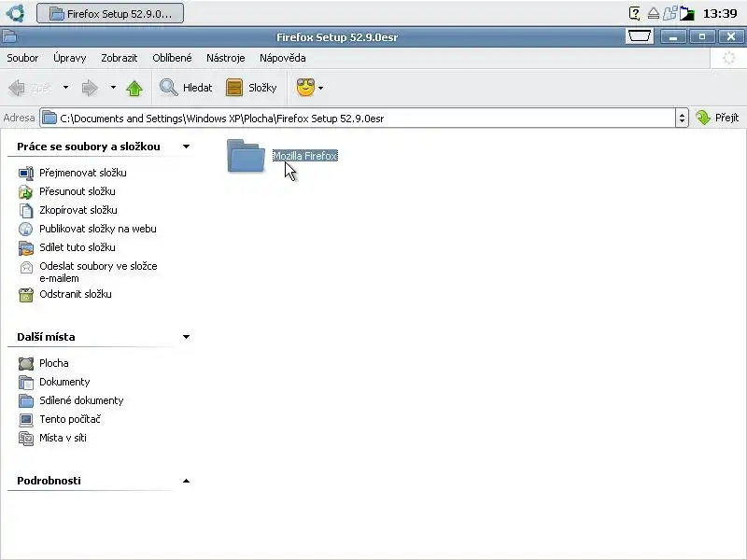Click the Forward arrow button
The width and height of the screenshot is (747, 560).
point(90,88)
